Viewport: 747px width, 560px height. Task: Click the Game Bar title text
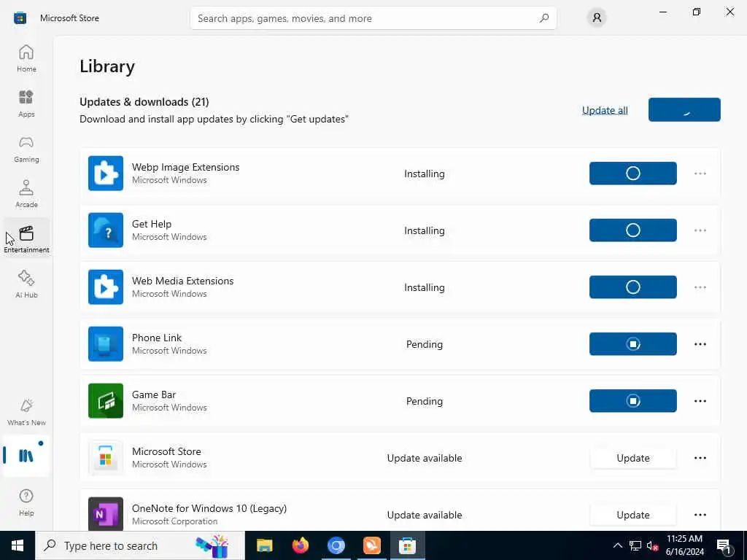154,394
